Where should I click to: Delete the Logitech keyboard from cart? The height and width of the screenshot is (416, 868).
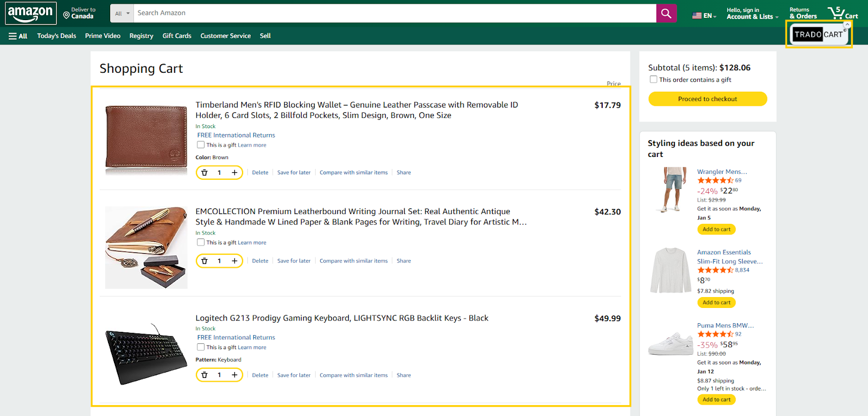tap(260, 375)
